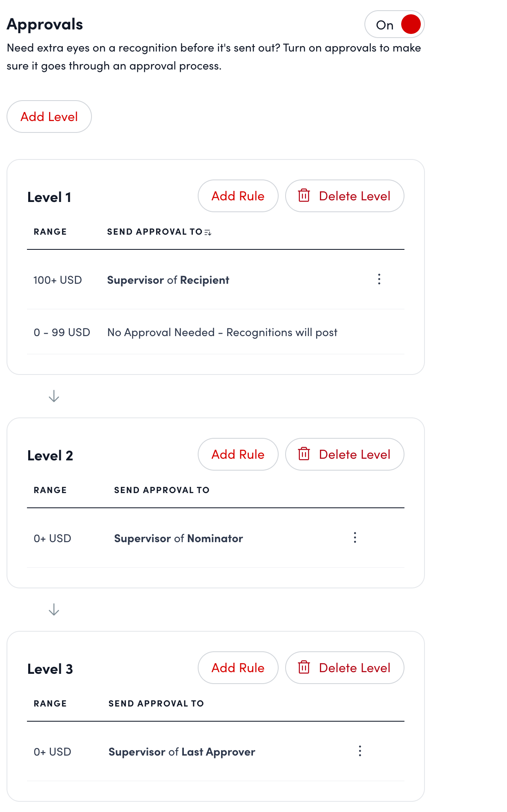Click Add Rule in Level 1

pyautogui.click(x=238, y=196)
